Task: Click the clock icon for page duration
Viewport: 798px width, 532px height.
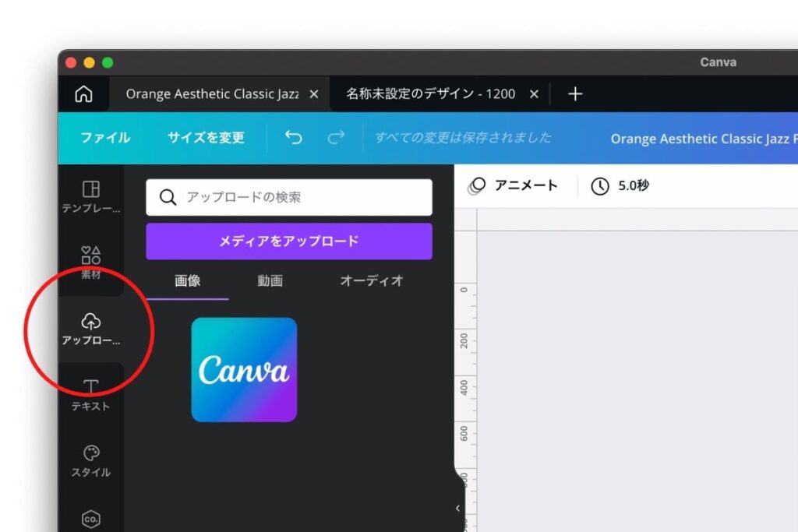Action: 600,186
